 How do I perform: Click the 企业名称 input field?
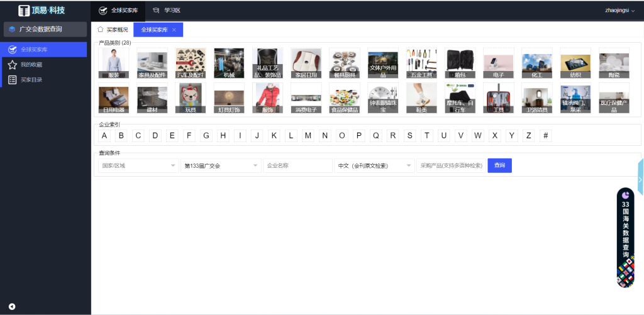[297, 166]
